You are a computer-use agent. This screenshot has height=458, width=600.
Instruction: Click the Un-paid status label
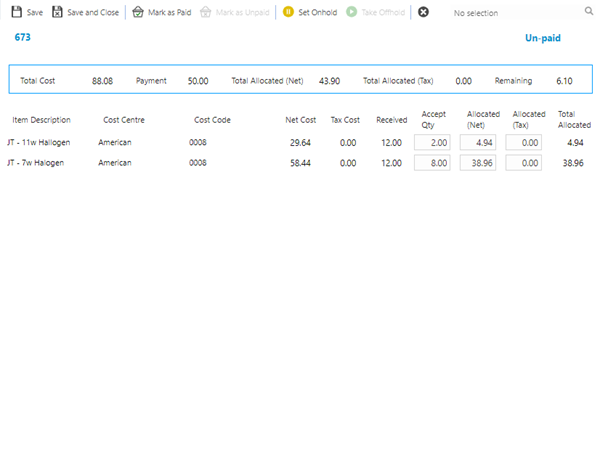(x=544, y=38)
